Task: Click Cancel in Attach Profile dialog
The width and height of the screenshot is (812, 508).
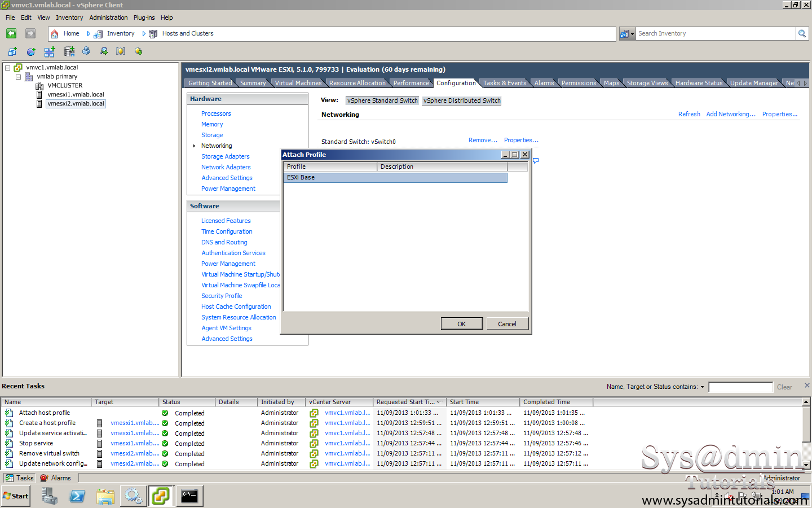Action: tap(507, 324)
